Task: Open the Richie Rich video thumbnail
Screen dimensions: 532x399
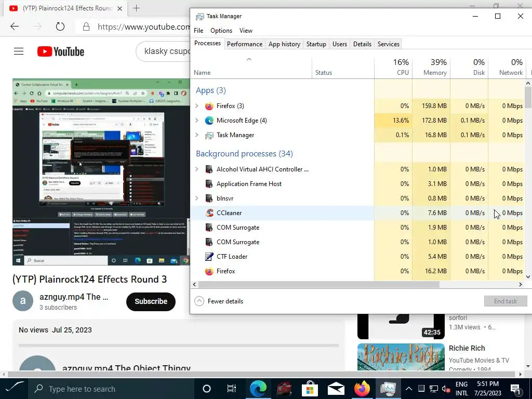Action: pyautogui.click(x=401, y=356)
